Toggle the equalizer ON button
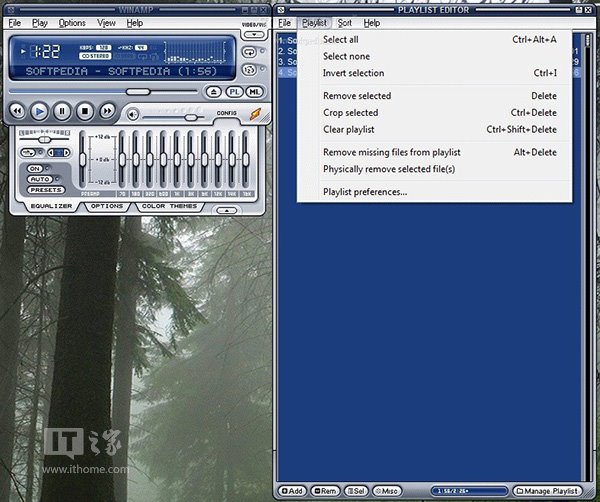Screen dimensions: 600x502 pos(36,168)
